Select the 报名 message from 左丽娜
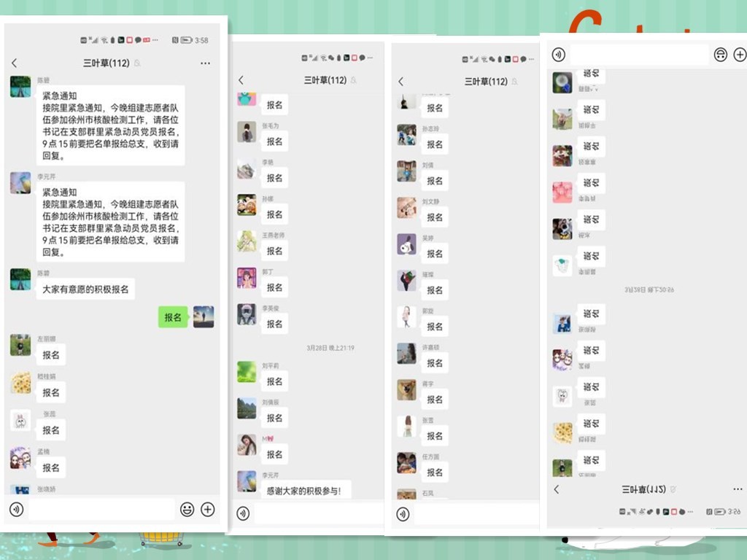The image size is (747, 560). coord(51,355)
